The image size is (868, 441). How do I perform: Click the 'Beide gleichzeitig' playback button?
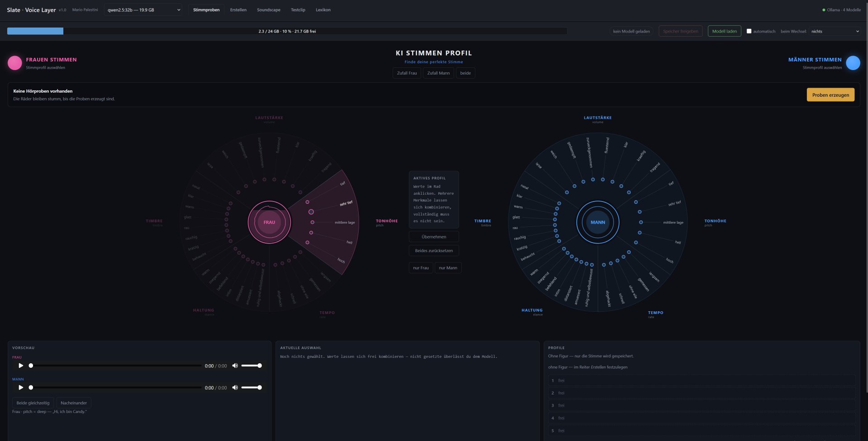point(33,403)
